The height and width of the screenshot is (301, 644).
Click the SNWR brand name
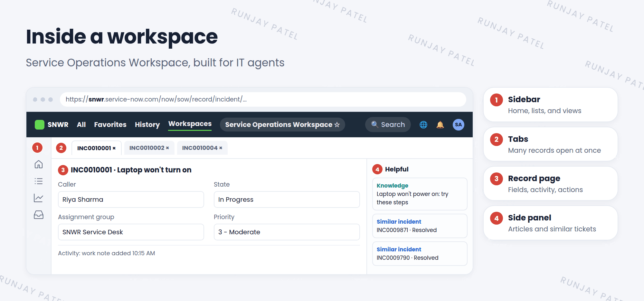tap(58, 125)
